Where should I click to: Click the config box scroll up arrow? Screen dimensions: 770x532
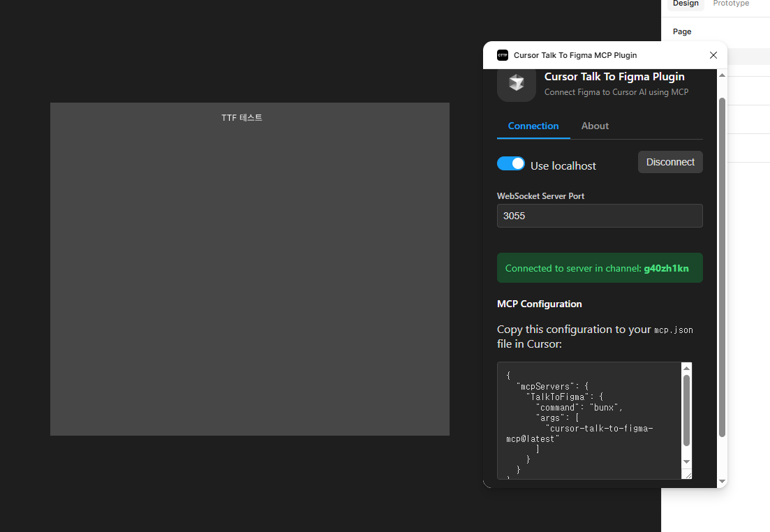click(x=686, y=369)
